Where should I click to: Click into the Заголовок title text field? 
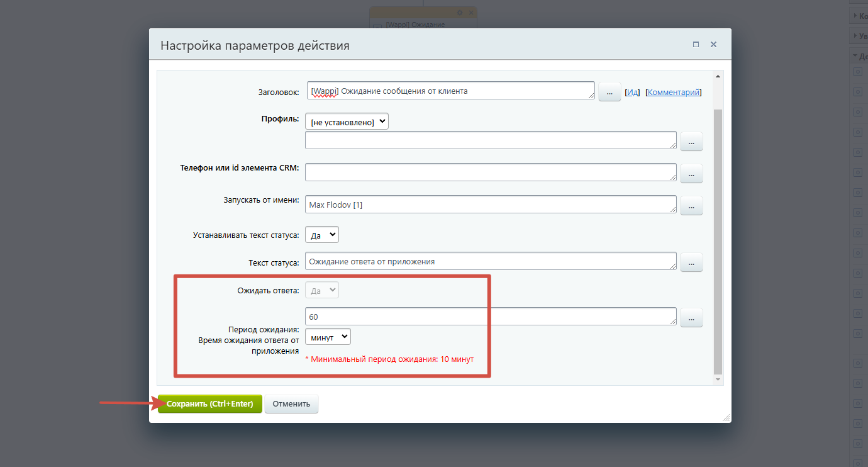(450, 91)
